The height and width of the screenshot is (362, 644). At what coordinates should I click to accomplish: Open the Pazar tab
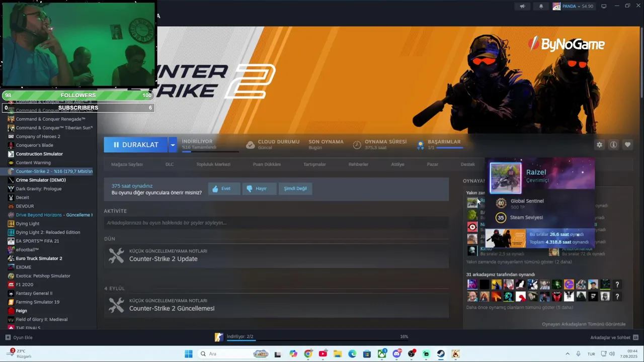[x=433, y=164]
